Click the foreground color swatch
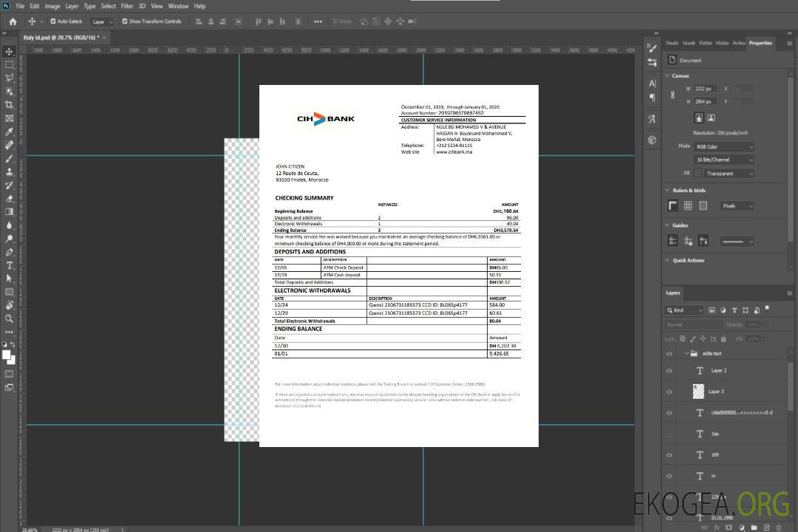 [6, 355]
